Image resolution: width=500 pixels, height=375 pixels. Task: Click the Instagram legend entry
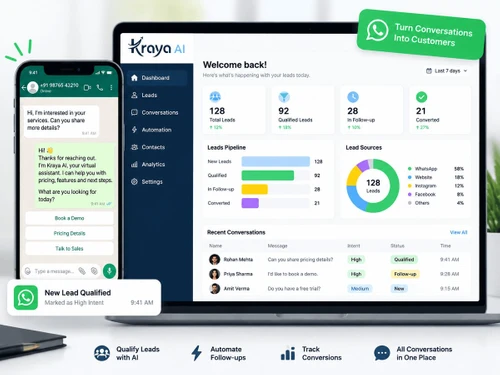(435, 186)
